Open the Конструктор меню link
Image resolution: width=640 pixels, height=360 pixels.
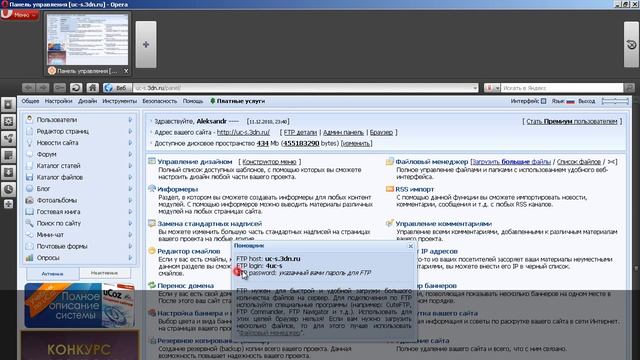pyautogui.click(x=269, y=162)
